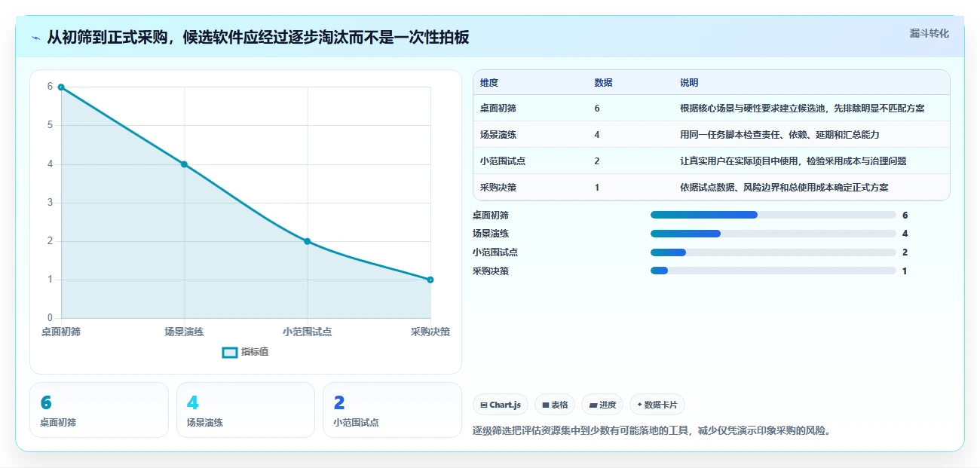Click the 指标值 legend text
980x468 pixels.
pos(255,352)
